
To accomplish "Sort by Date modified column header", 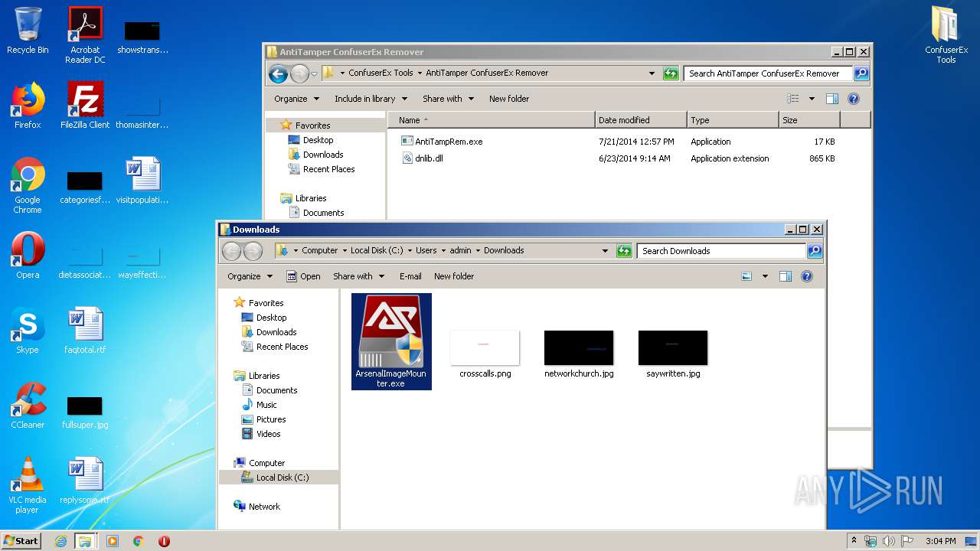I will tap(641, 120).
